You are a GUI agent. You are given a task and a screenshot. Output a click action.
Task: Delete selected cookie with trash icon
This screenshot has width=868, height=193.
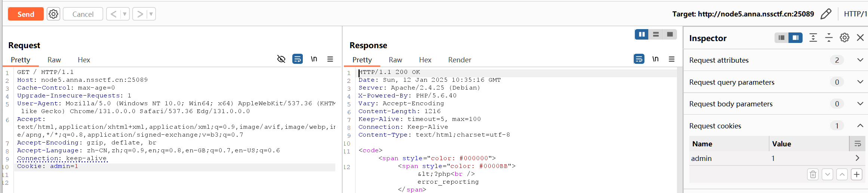[813, 174]
